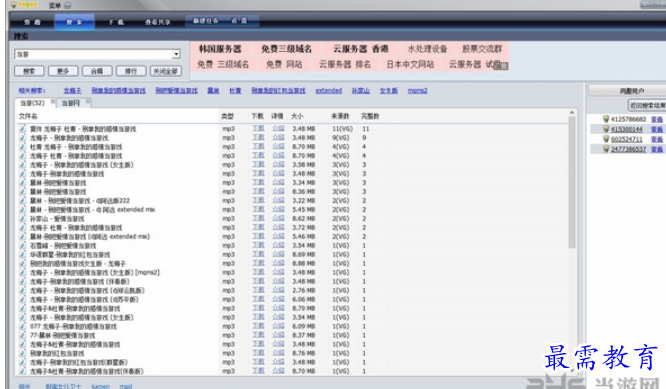Sort by the 来源数 column header
666x389 pixels.
tap(340, 116)
